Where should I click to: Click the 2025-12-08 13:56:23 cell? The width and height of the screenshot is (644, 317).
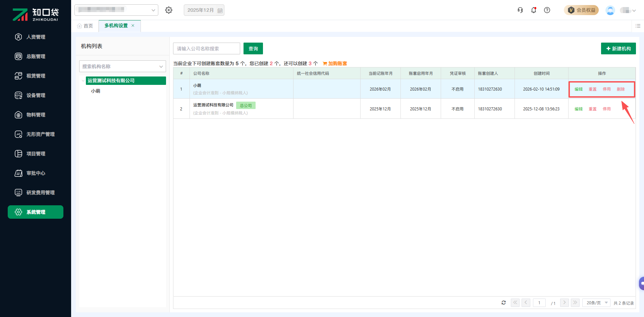[x=541, y=109]
